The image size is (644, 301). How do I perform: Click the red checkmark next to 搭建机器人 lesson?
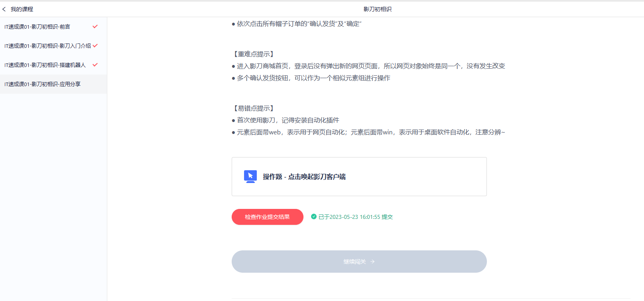[x=95, y=65]
